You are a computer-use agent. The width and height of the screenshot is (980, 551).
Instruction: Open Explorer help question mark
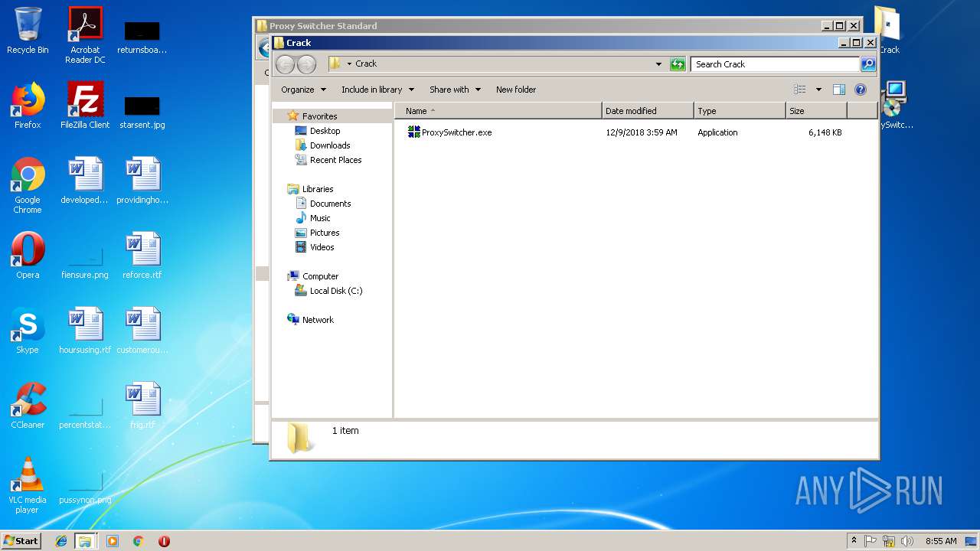click(x=861, y=90)
